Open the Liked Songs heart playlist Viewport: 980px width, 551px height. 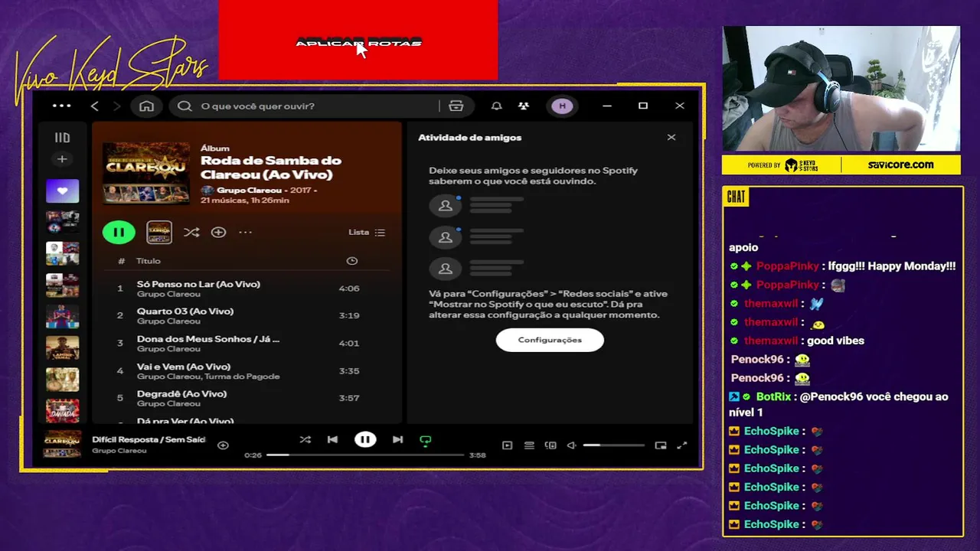pyautogui.click(x=62, y=191)
